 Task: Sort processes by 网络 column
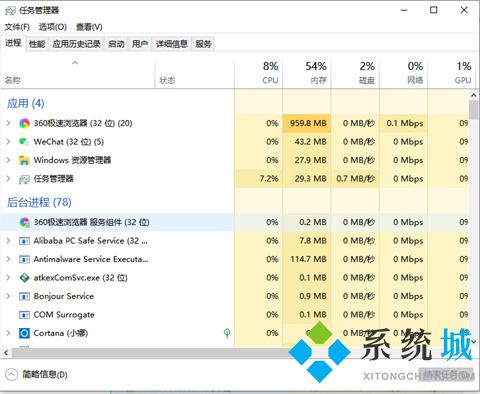[403, 74]
